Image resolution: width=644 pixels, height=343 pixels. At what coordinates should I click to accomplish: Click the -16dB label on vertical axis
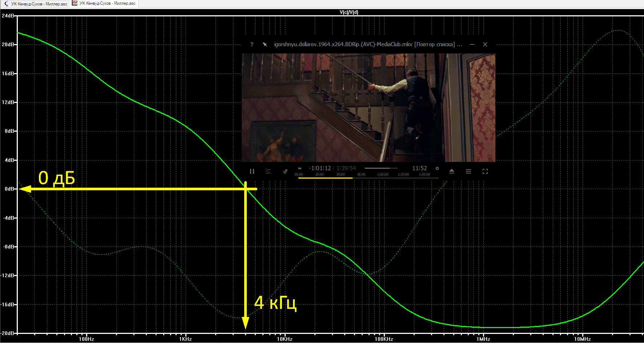[7, 304]
